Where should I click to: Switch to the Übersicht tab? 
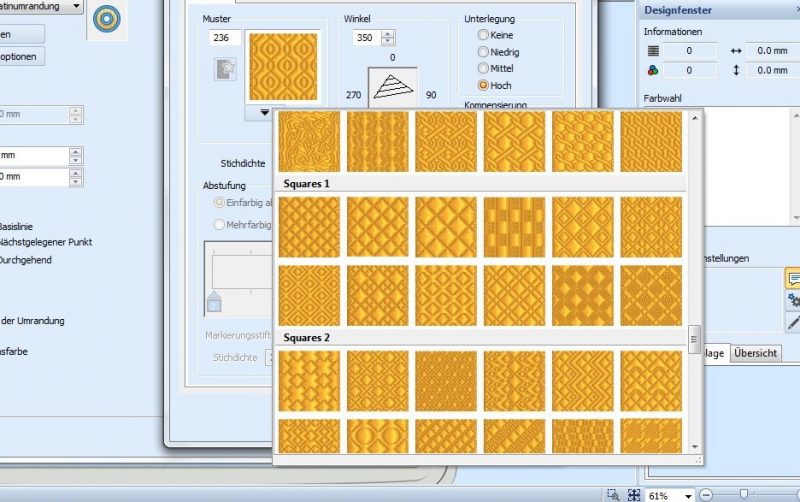[x=755, y=353]
